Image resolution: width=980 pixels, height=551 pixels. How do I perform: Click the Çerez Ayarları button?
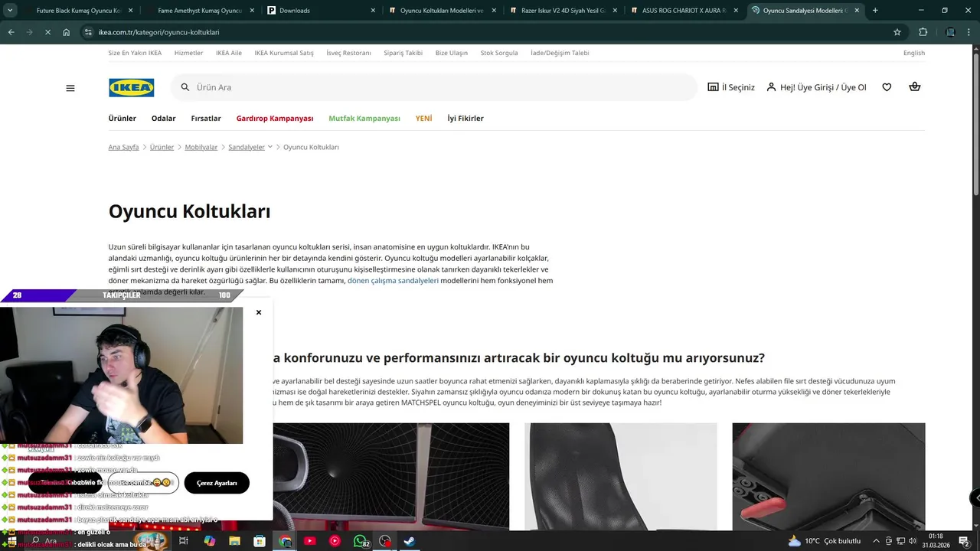(x=217, y=483)
